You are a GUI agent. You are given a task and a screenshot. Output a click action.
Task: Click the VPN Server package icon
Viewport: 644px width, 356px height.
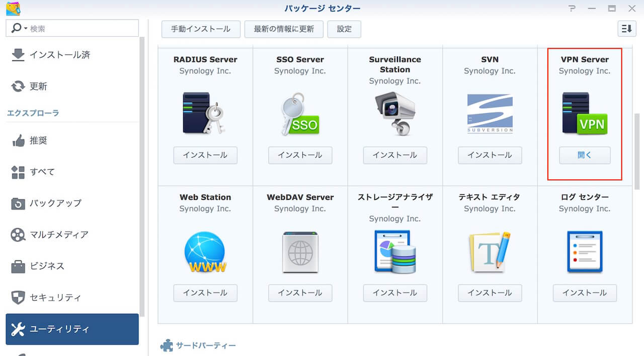click(x=585, y=113)
